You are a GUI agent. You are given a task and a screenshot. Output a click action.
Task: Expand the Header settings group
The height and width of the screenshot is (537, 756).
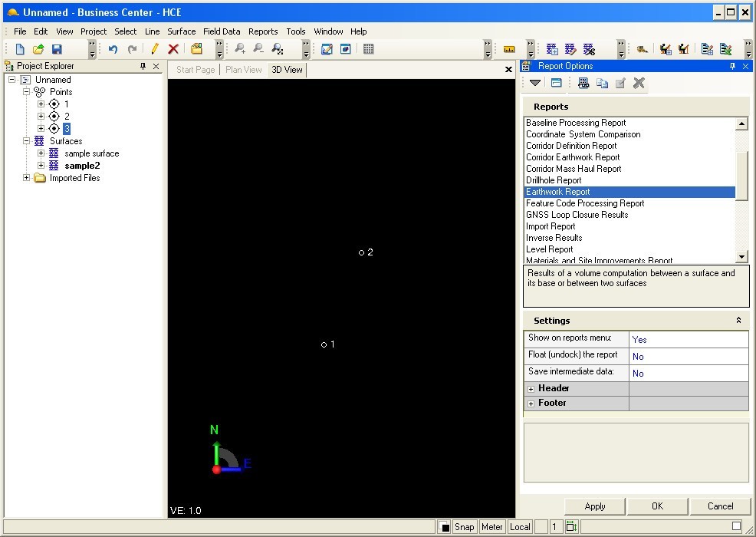point(531,389)
